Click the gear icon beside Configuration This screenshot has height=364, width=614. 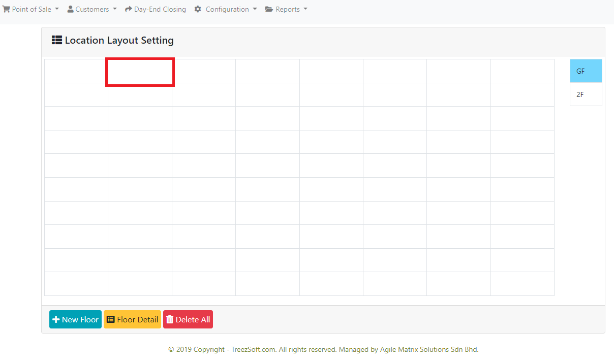(198, 9)
